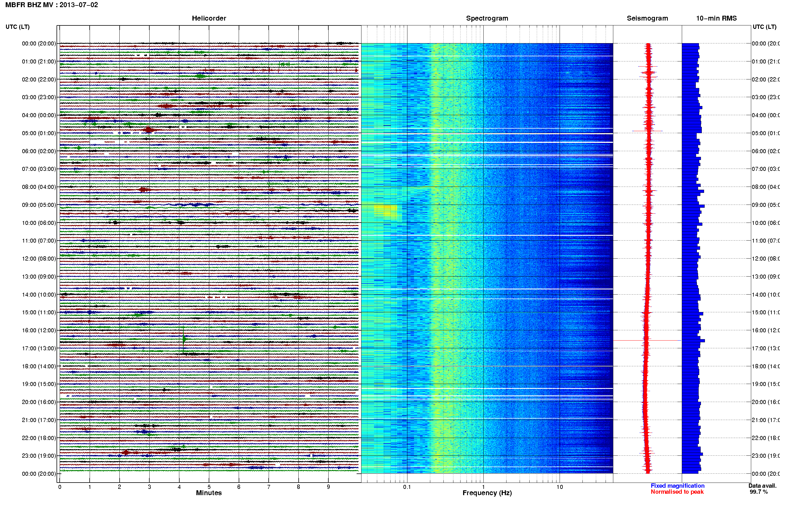Click the Seismogram panel heading
This screenshot has width=812, height=508.
tap(647, 19)
